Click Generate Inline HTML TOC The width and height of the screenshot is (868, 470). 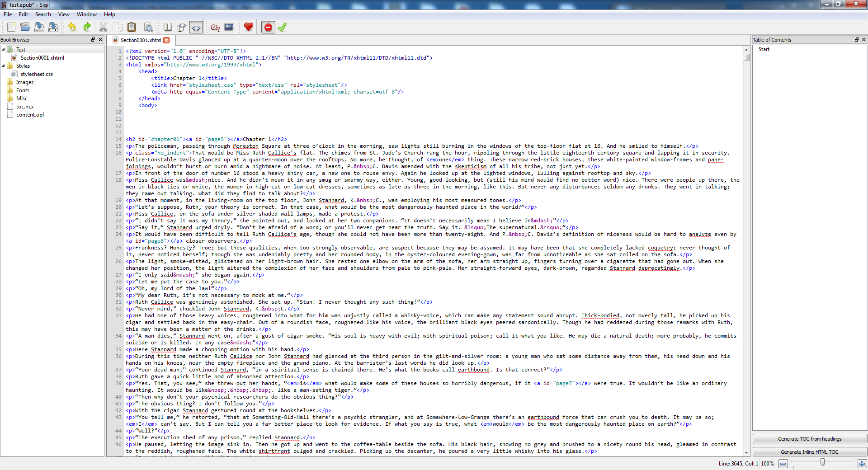[810, 452]
